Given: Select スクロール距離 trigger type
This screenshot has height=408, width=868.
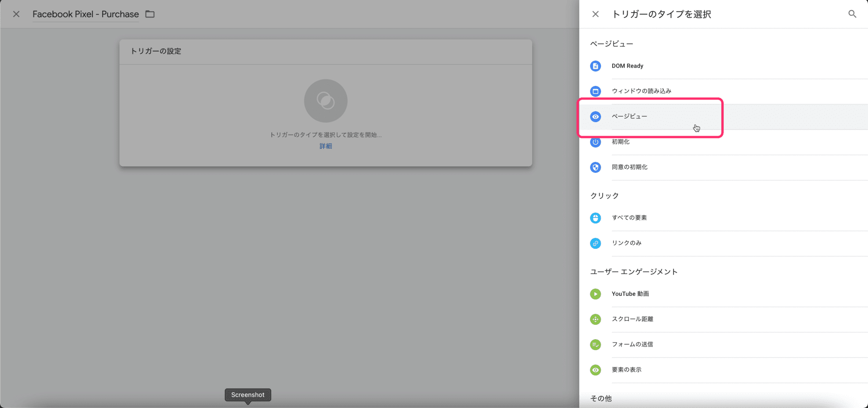Looking at the screenshot, I should point(724,319).
